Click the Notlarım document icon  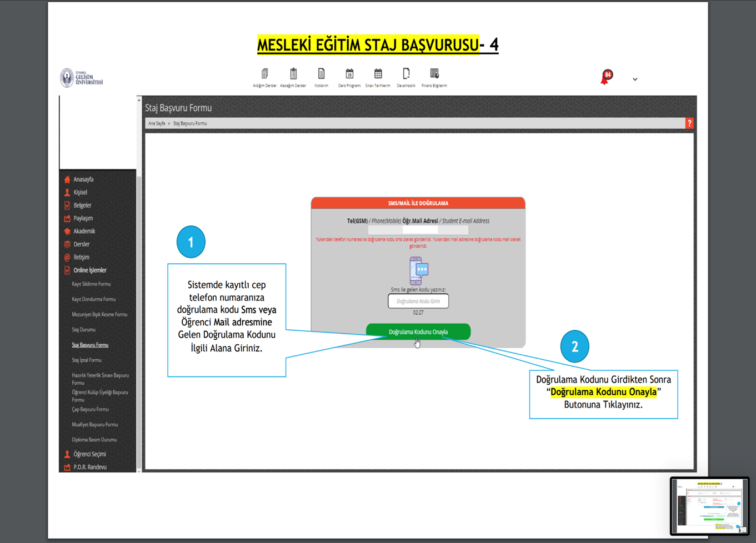pos(321,74)
